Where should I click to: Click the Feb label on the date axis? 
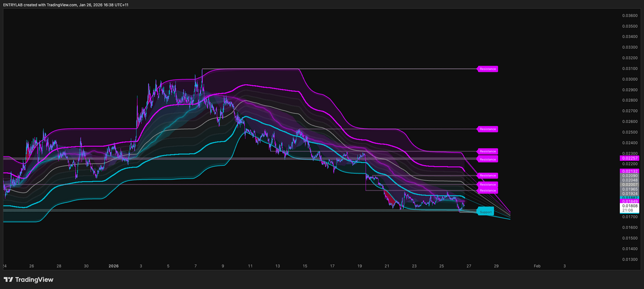537,265
